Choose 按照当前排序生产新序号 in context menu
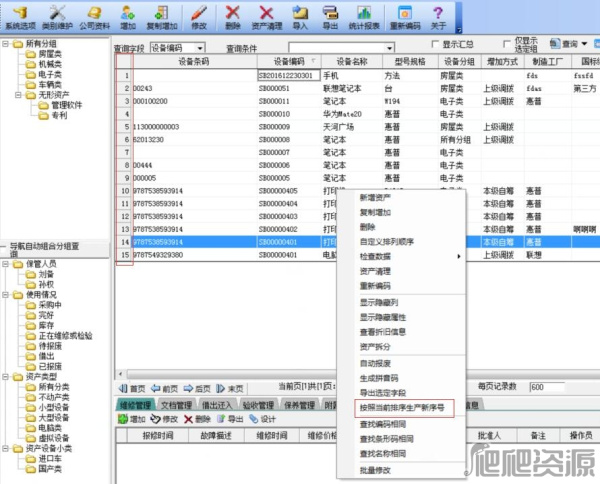 (403, 409)
